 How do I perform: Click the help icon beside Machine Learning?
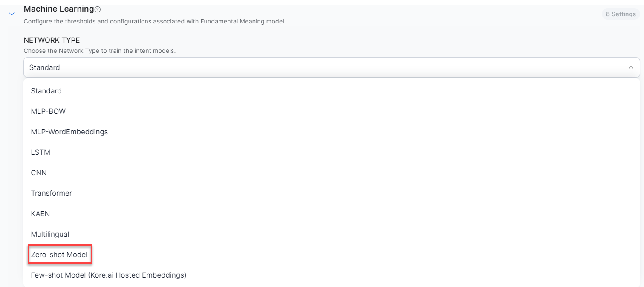[x=98, y=9]
